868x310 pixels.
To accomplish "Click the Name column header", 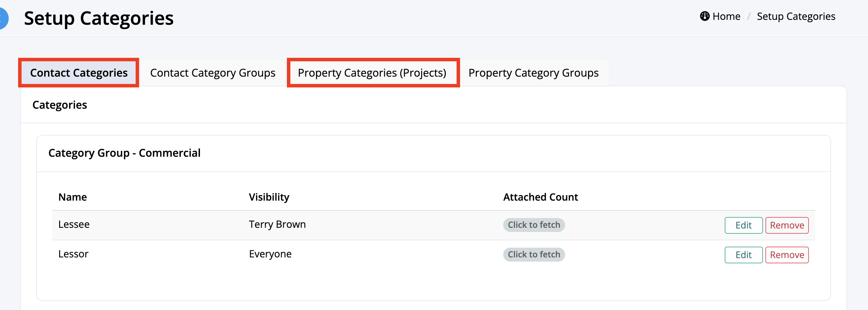I will coord(73,197).
